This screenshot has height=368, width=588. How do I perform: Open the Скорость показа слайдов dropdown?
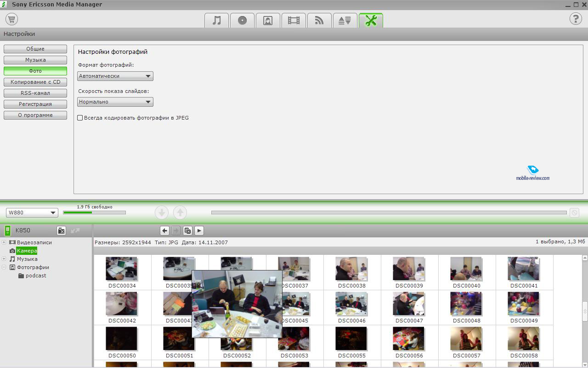pos(115,102)
